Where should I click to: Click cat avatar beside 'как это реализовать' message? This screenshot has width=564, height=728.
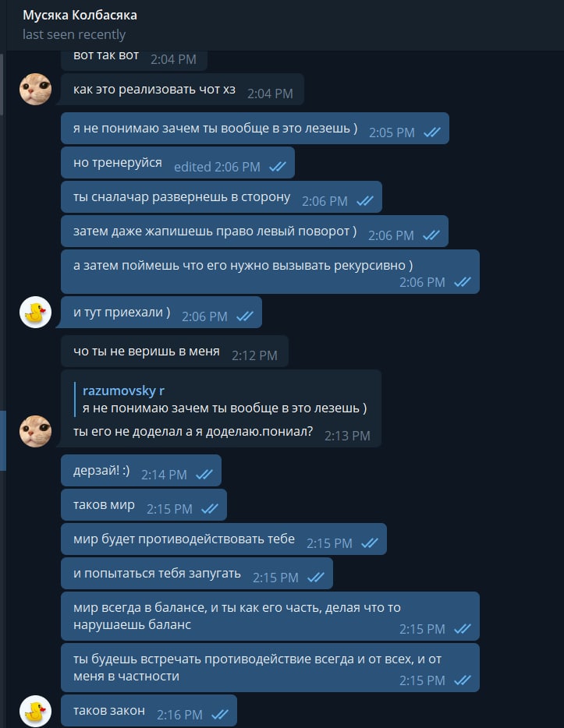point(35,89)
